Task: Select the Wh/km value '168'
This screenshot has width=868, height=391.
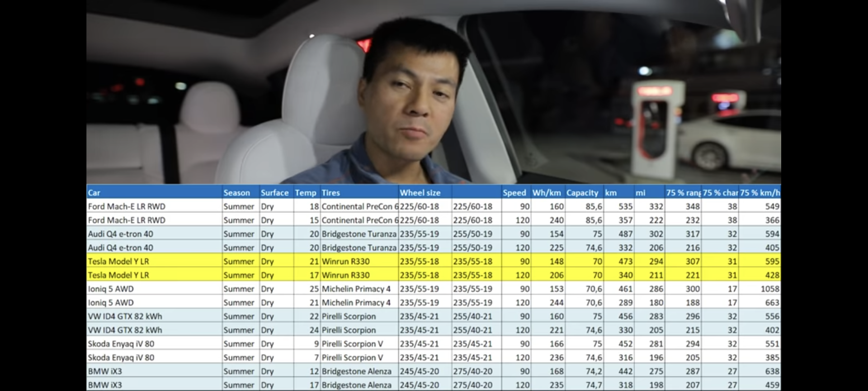Action: (x=557, y=371)
